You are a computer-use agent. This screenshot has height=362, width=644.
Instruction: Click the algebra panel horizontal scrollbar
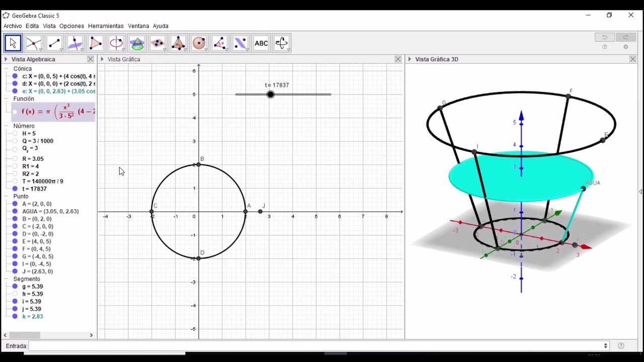tap(24, 335)
